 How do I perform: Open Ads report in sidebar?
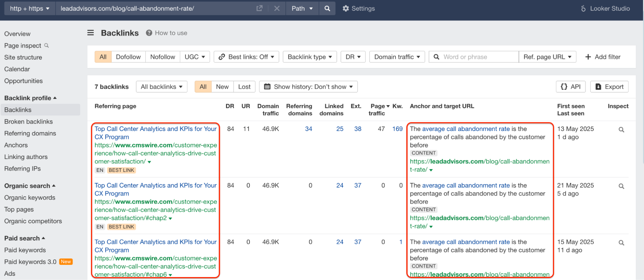[x=10, y=274]
